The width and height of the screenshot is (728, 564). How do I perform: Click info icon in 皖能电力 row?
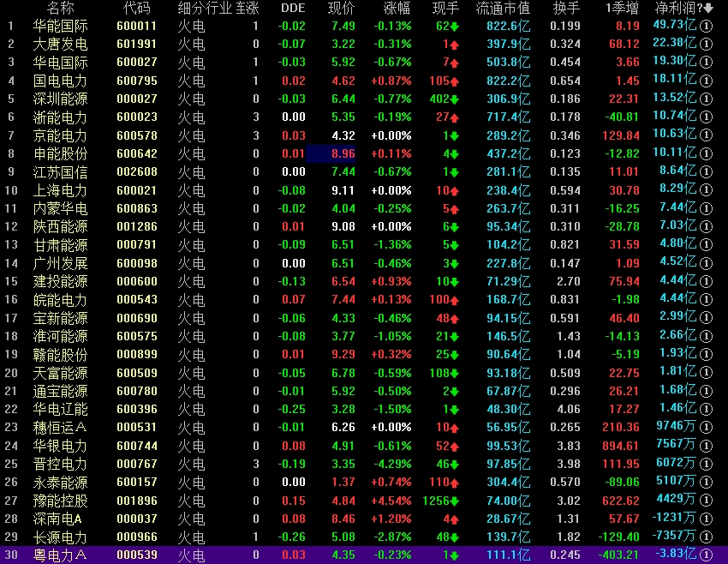click(706, 300)
